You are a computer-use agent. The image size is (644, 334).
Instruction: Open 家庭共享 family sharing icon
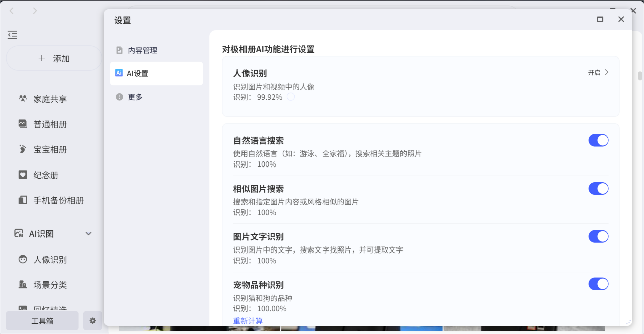tap(23, 99)
